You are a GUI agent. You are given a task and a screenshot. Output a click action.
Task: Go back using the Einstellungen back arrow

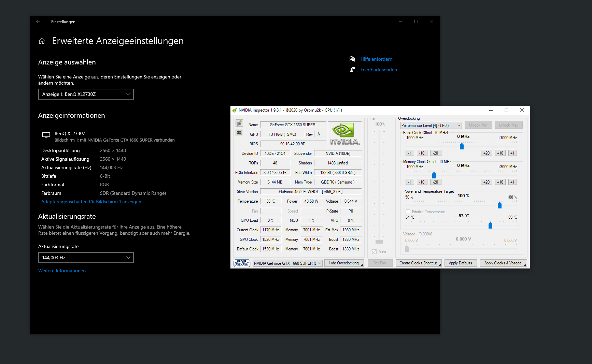click(38, 21)
